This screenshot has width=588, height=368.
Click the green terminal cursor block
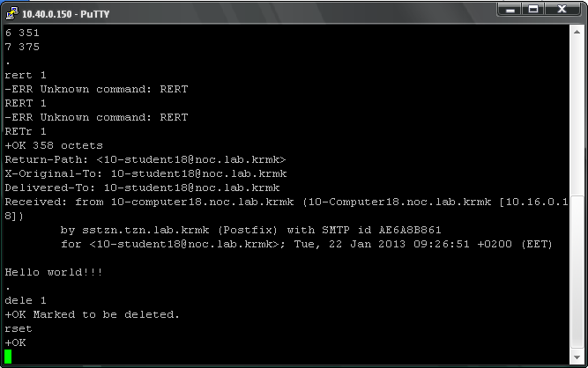pos(8,357)
